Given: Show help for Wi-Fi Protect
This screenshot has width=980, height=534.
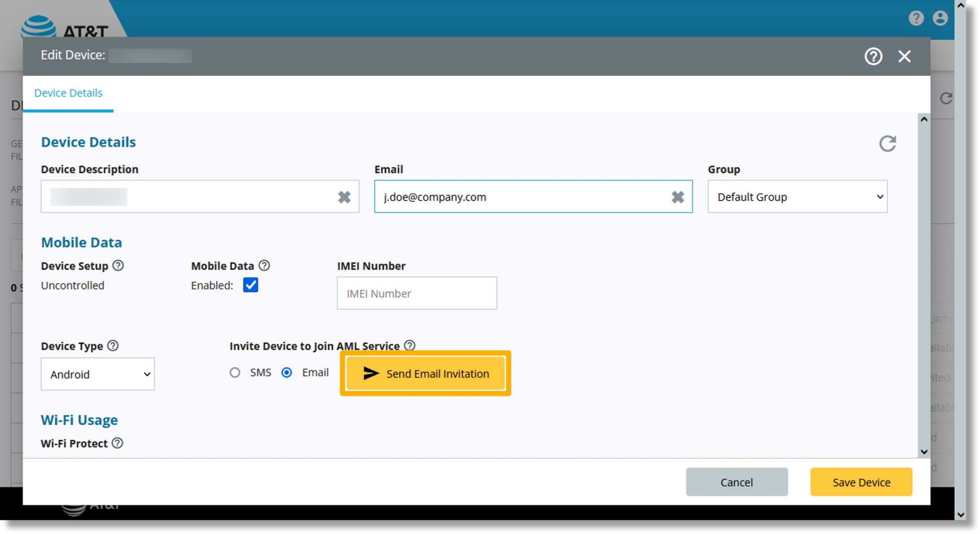Looking at the screenshot, I should pyautogui.click(x=117, y=443).
